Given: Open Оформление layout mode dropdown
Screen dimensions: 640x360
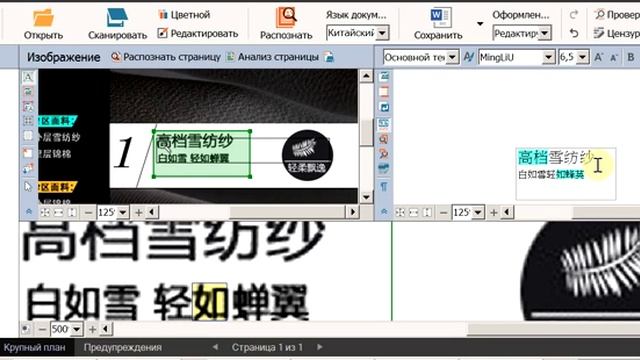Looking at the screenshot, I should pos(522,33).
